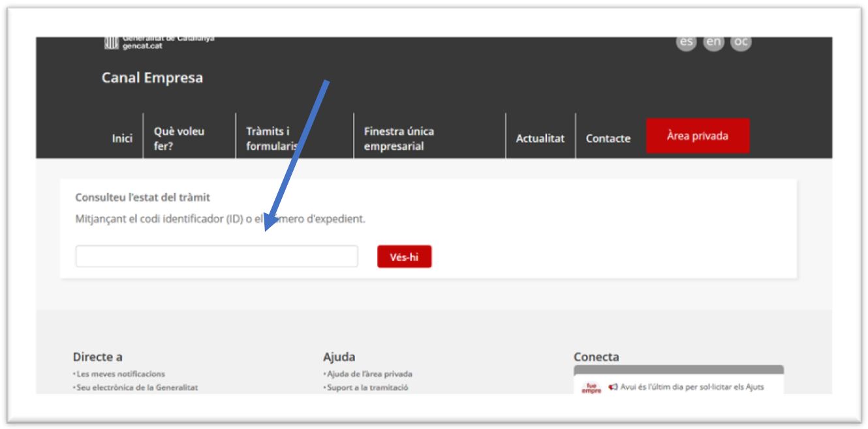Open Seu electrònica de la Generalitat link
Image resolution: width=868 pixels, height=429 pixels.
click(136, 387)
